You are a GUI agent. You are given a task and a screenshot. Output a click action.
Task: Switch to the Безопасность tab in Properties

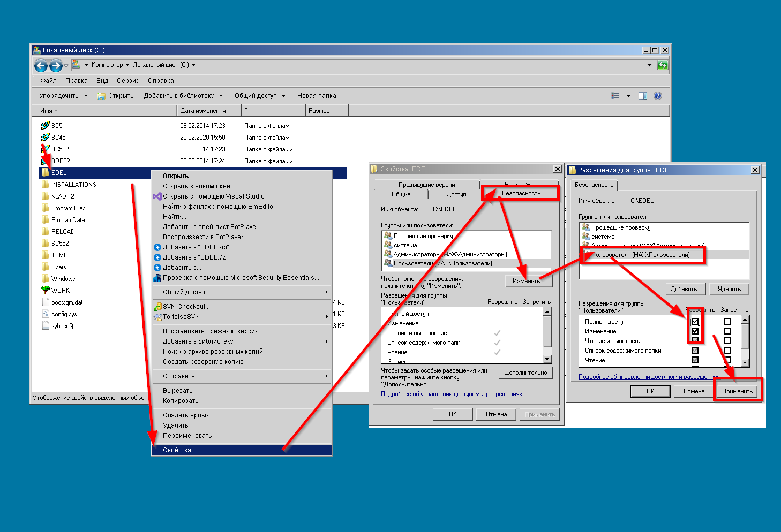(x=521, y=193)
